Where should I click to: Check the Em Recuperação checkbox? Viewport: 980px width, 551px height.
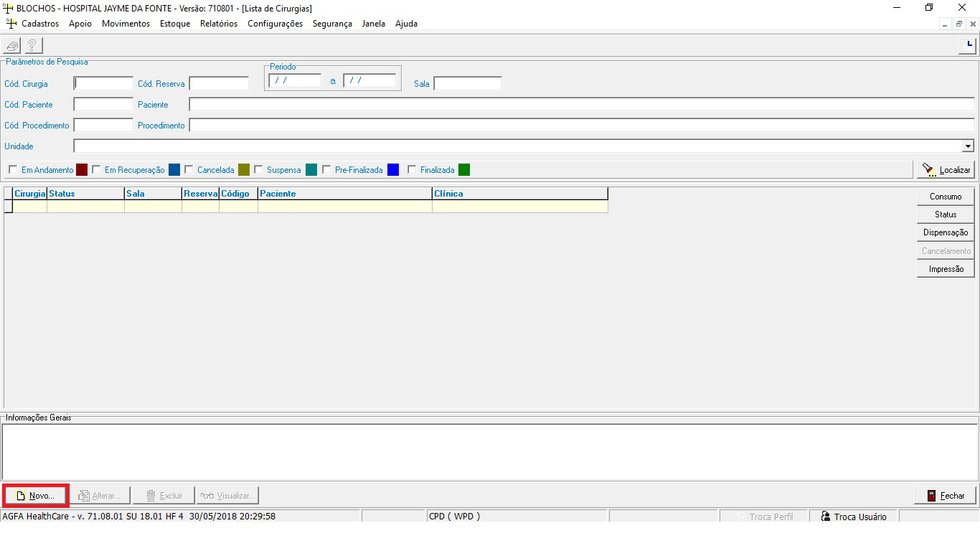(96, 170)
